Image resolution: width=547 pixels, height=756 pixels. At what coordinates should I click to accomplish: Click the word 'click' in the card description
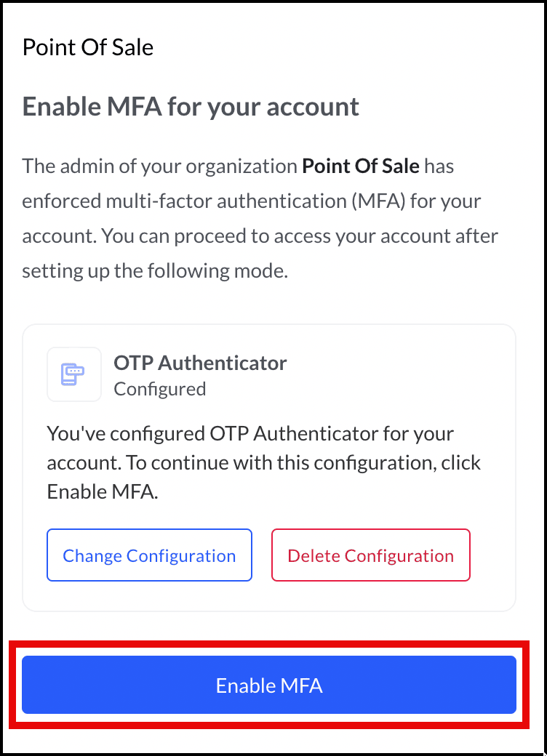(x=460, y=463)
